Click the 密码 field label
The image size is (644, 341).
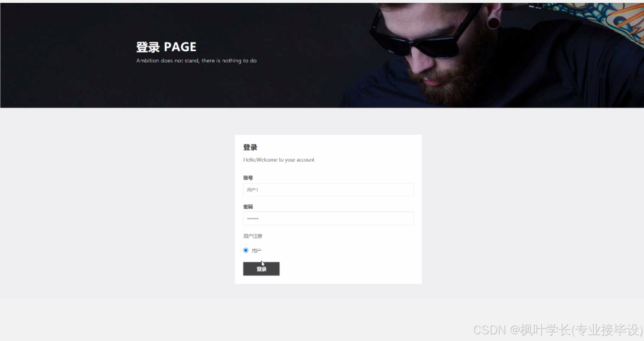click(248, 207)
